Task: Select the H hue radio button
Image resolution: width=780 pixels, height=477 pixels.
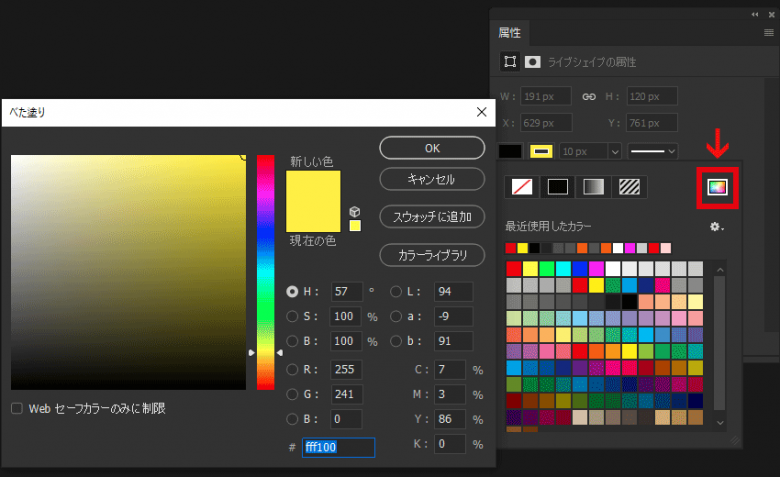Action: (x=292, y=291)
